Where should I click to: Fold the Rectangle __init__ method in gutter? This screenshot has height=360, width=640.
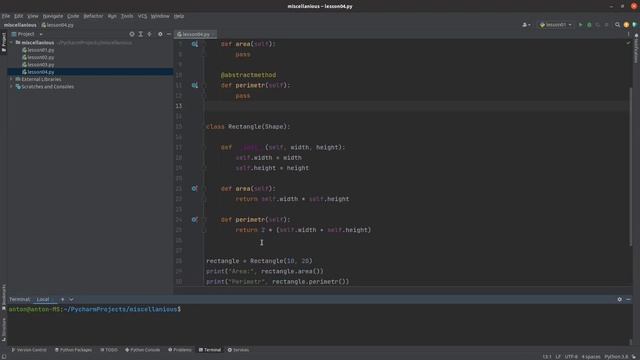click(x=204, y=147)
